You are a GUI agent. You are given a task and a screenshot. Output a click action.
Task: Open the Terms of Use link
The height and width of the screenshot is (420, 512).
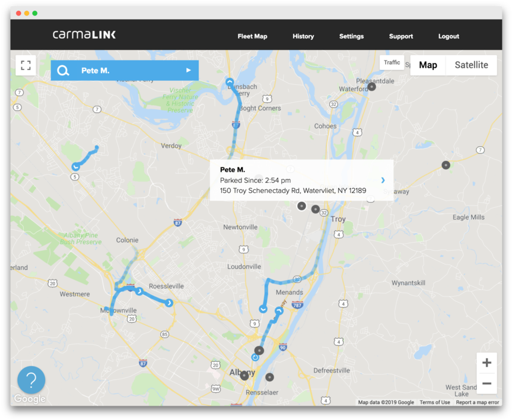click(435, 402)
